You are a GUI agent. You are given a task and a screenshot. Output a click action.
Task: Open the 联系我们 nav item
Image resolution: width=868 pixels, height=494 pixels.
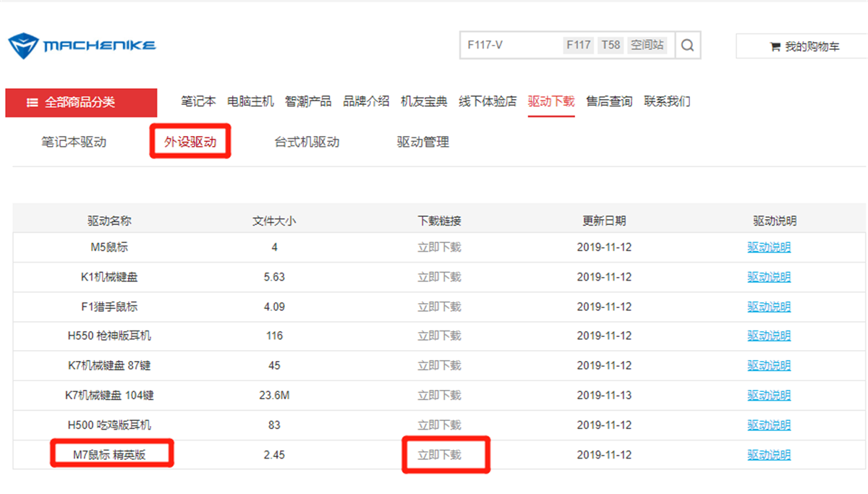pyautogui.click(x=667, y=101)
